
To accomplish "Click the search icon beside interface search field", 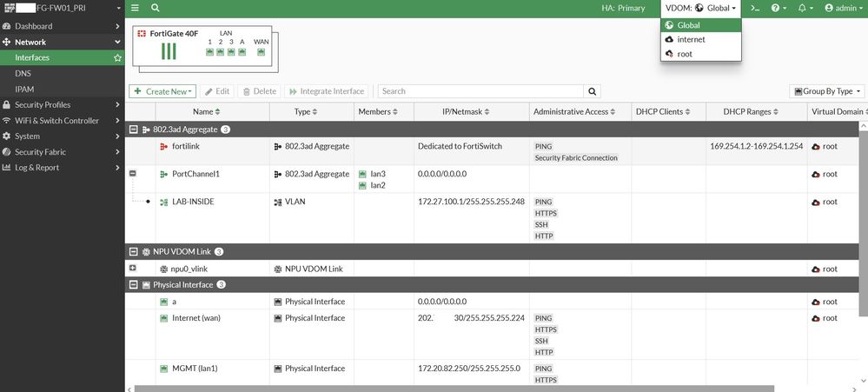I will pyautogui.click(x=593, y=91).
